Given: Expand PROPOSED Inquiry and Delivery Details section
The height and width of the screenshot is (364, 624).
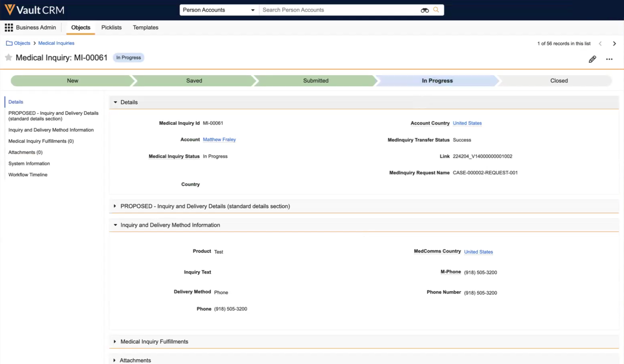Looking at the screenshot, I should pyautogui.click(x=115, y=206).
